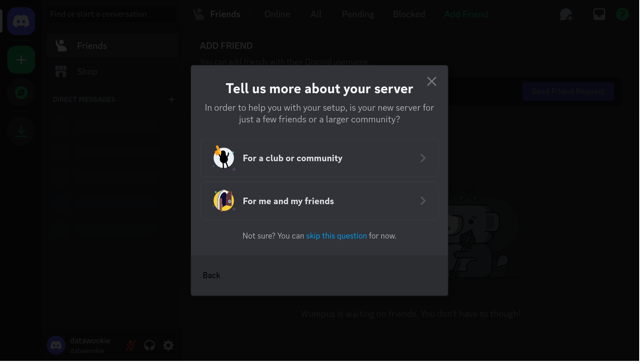Click the datawookie user avatar
Viewport: 644px width, 364px height.
point(56,345)
